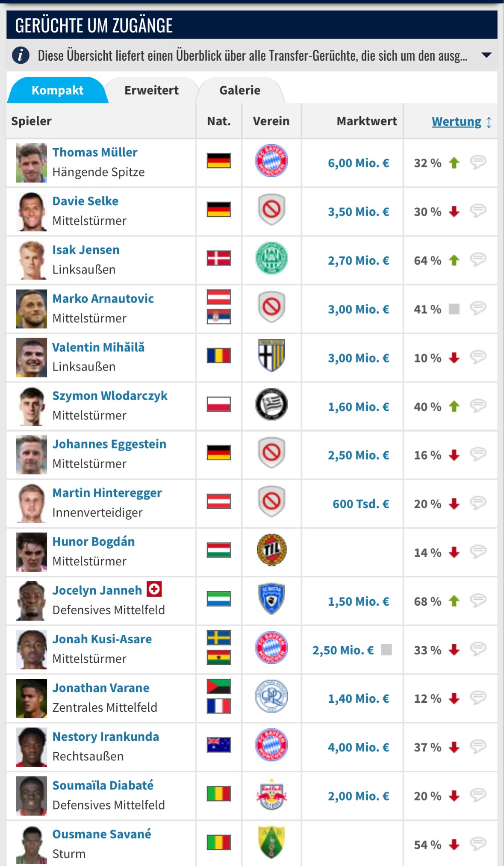Click the injury icon next to Jocelyn Janneh
This screenshot has width=504, height=866.
(x=154, y=589)
